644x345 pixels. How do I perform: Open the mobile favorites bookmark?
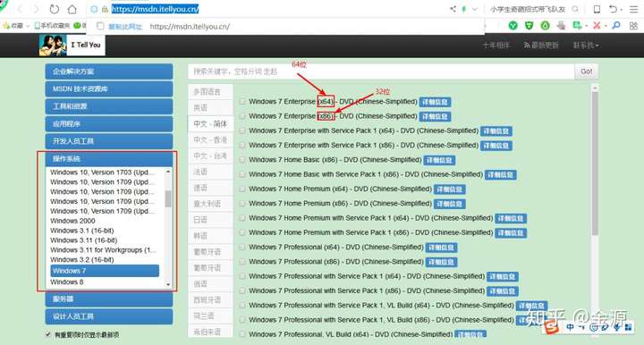[52, 25]
